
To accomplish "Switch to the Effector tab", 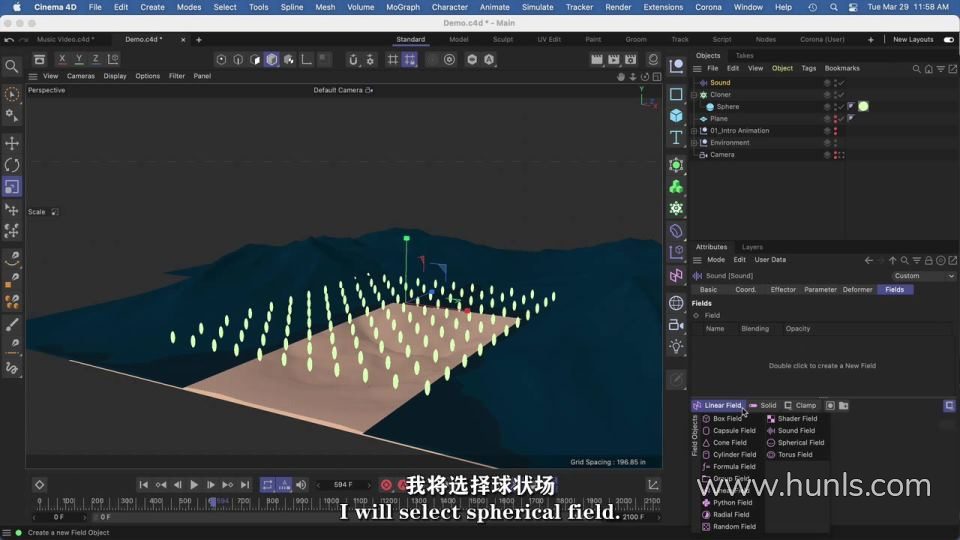I will click(783, 290).
